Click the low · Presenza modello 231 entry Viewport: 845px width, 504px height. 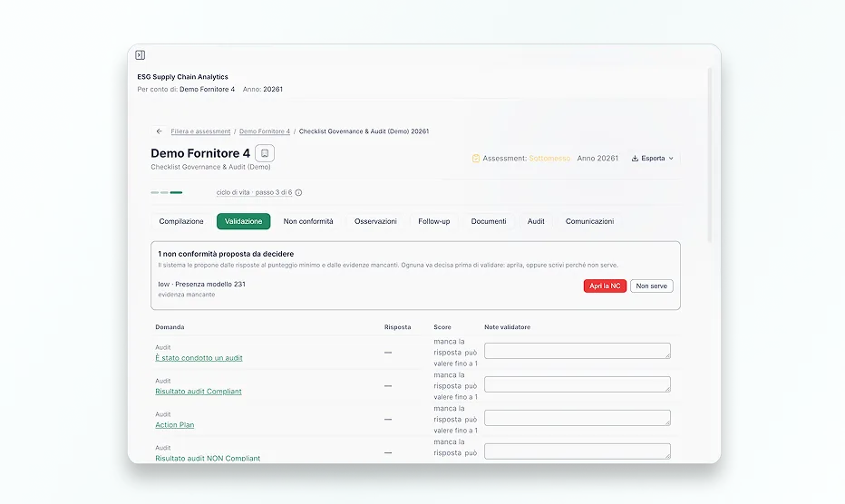[201, 284]
